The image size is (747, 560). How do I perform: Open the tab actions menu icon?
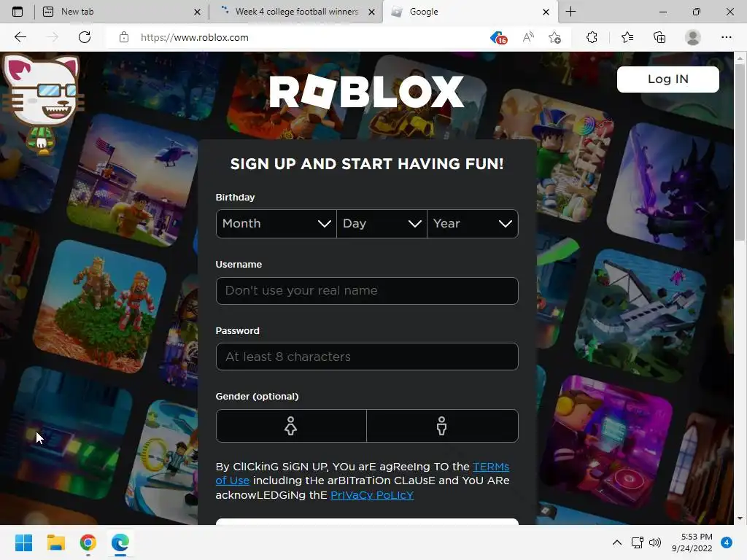click(x=18, y=12)
